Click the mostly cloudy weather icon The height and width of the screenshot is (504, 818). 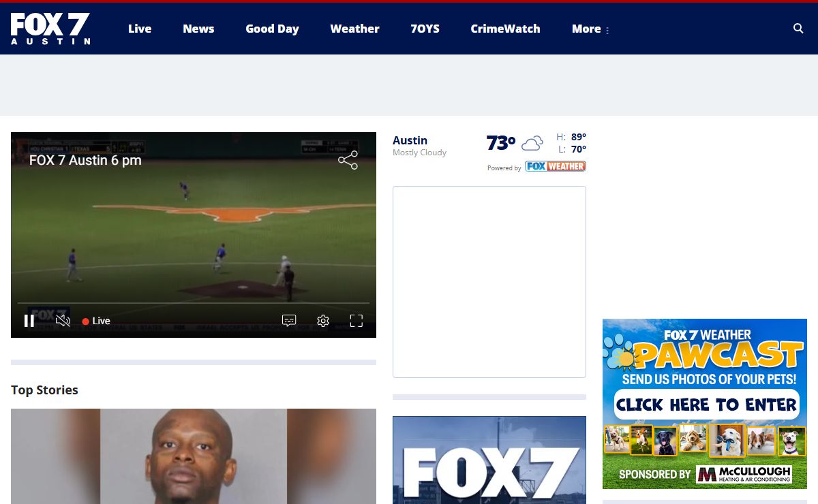[x=532, y=143]
